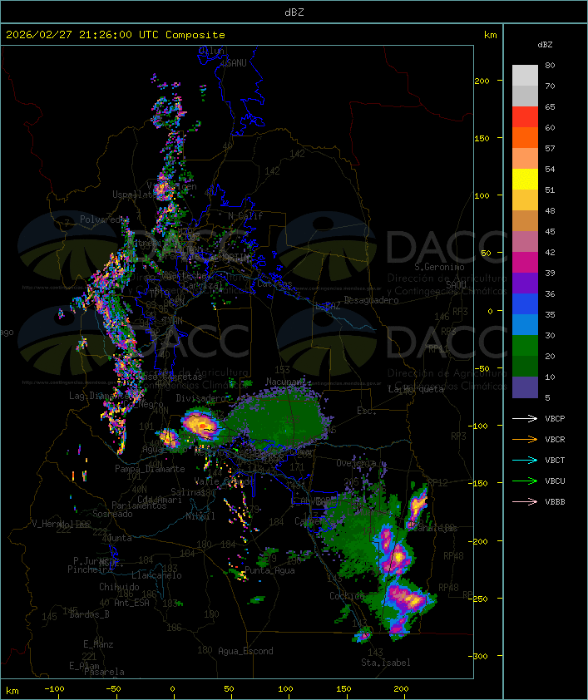Click the dBZ heading above the legend
588x700 pixels.
tap(545, 45)
